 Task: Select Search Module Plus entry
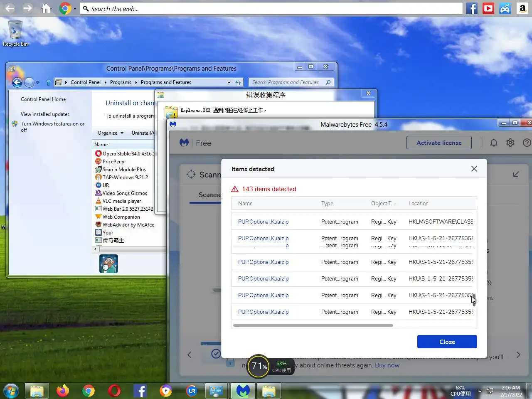(x=121, y=170)
